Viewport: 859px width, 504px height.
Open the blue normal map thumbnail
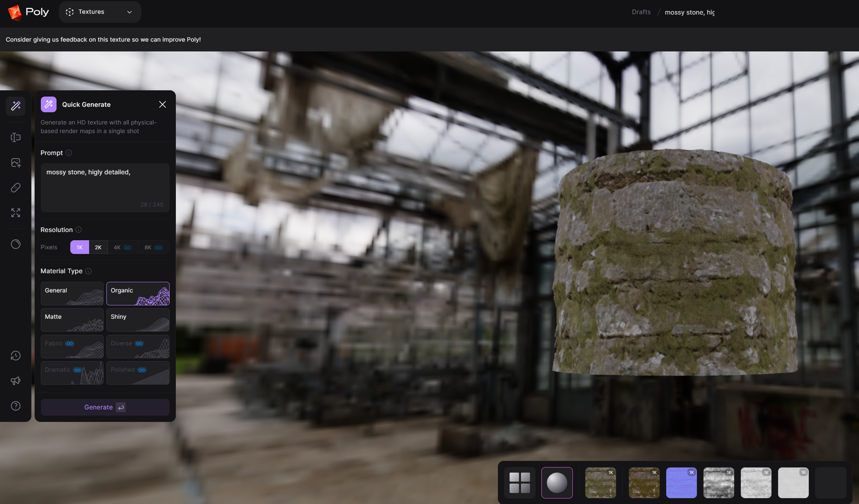tap(681, 482)
